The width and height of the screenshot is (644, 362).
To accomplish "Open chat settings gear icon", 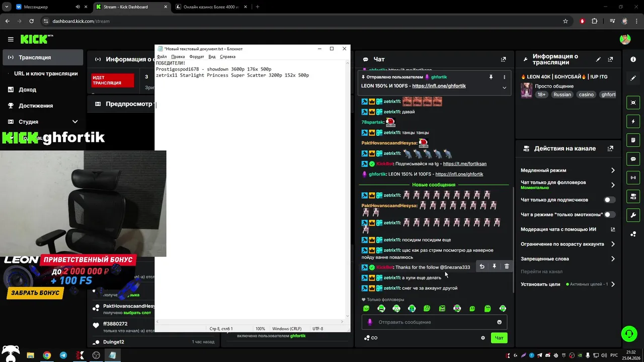I will pos(483,338).
